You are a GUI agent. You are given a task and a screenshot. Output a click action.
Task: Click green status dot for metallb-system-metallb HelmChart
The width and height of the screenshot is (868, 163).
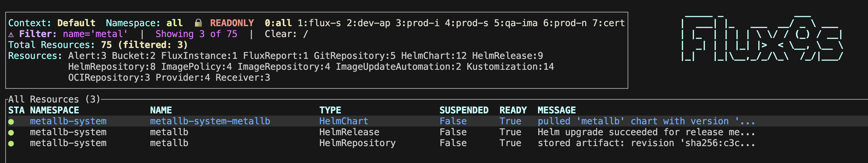coord(11,121)
